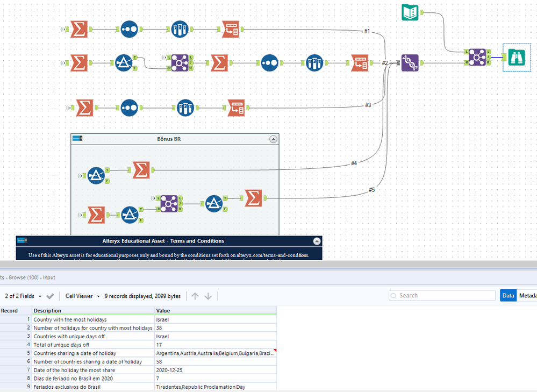Select the Filter tool feeding the #4 Summarize
Viewport: 537px width, 392px height.
point(96,175)
